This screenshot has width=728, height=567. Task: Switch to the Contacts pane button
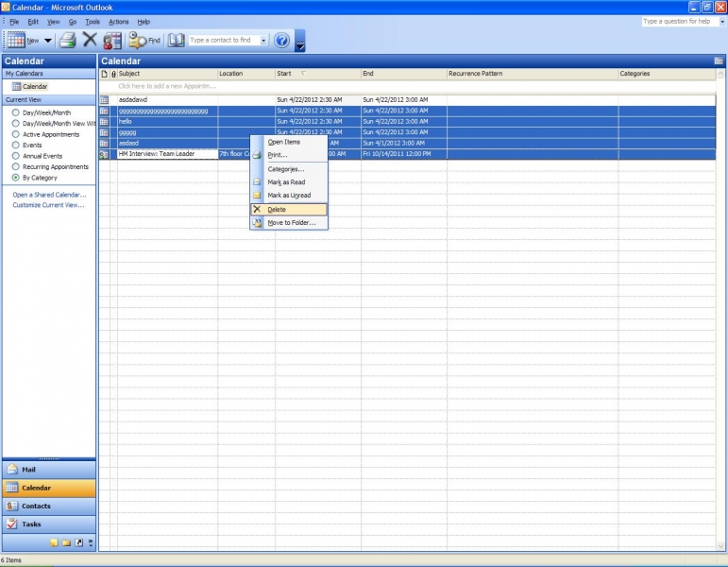coord(47,506)
